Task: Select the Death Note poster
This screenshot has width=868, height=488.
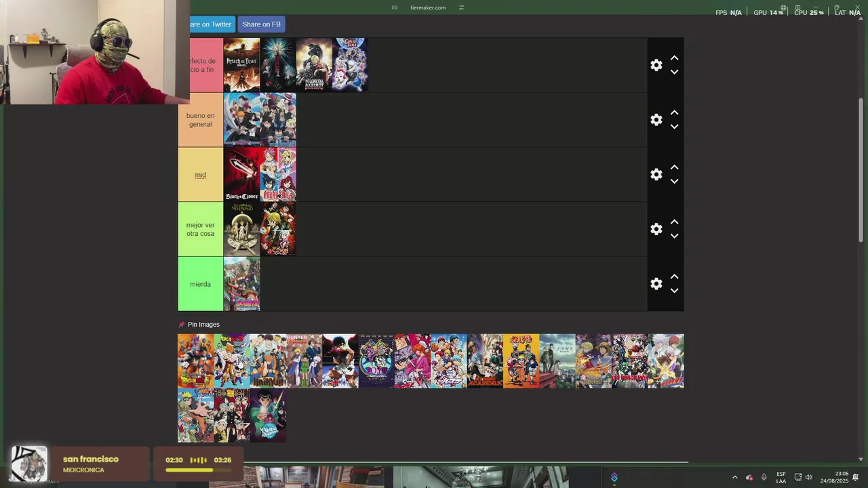Action: point(278,65)
